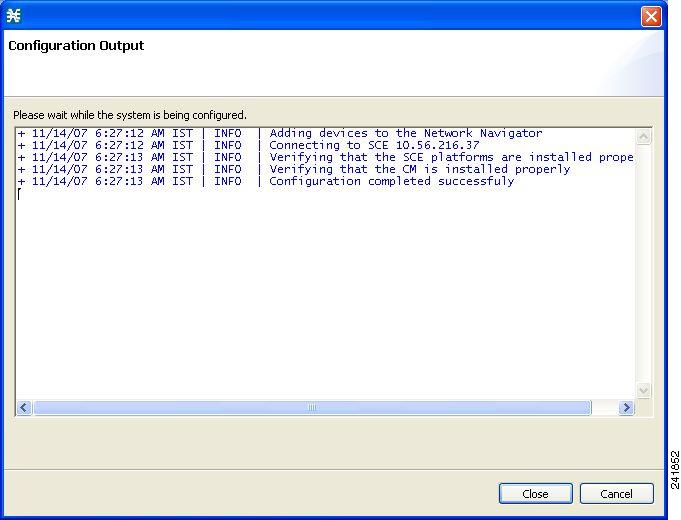Click the Close button
Viewport: 681px width, 520px height.
click(535, 494)
